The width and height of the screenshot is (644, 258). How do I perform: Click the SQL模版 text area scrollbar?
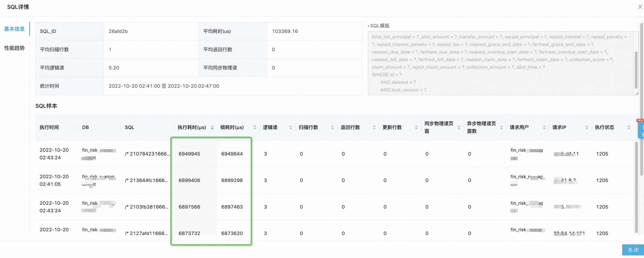[636, 70]
